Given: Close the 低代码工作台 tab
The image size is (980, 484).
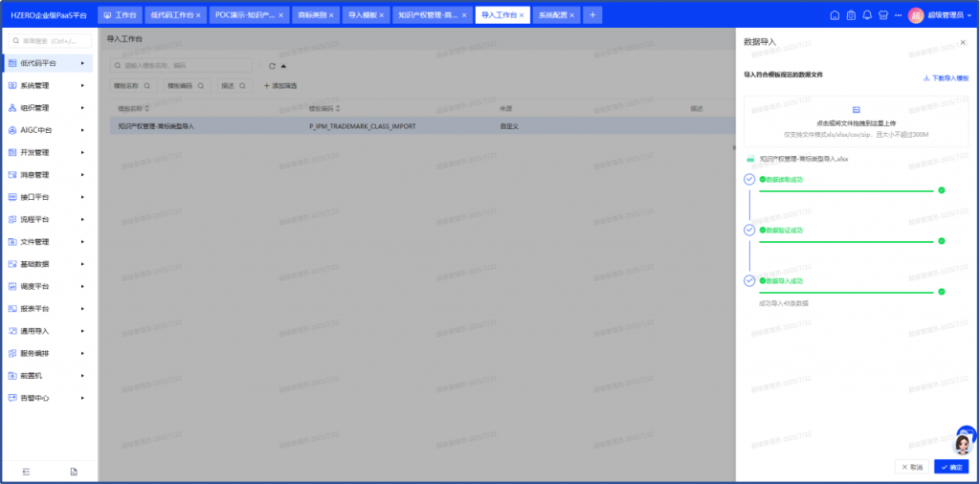Looking at the screenshot, I should tap(199, 16).
